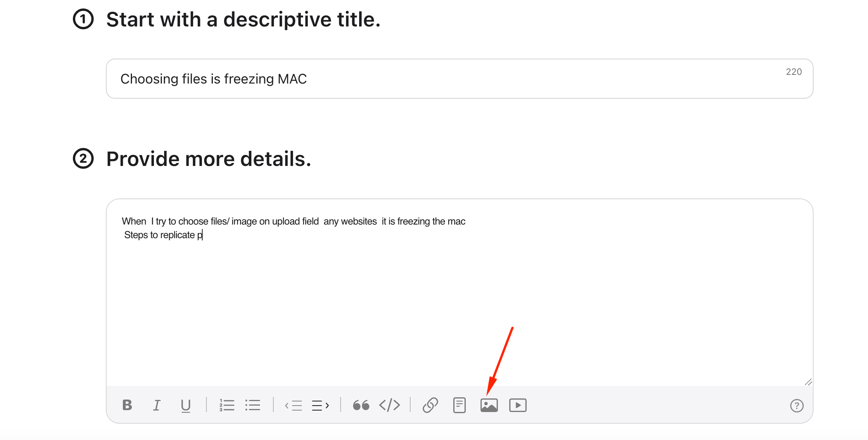Increase the indent of the text
868x440 pixels.
click(320, 406)
